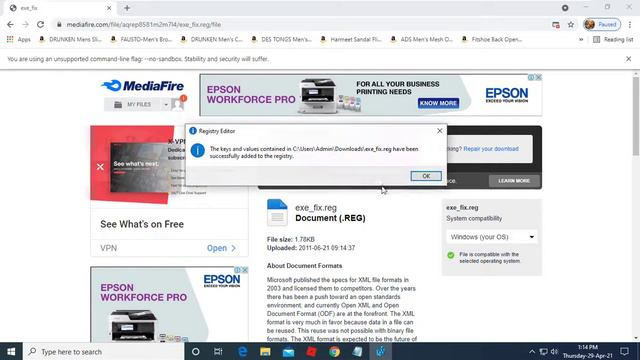
Task: Click the Chrome recording indicator in title bar
Action: [565, 8]
